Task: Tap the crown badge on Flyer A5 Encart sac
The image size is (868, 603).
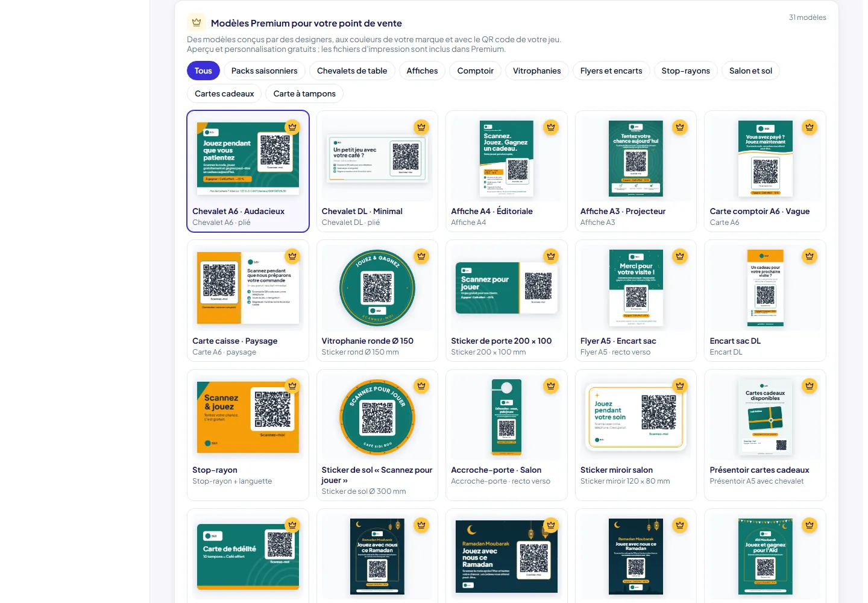Action: coord(680,256)
